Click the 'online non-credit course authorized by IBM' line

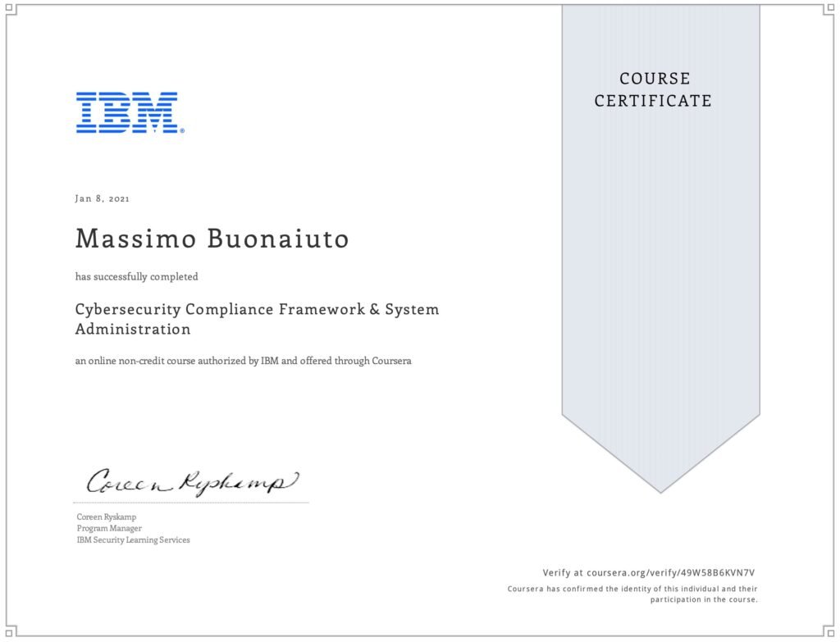coord(243,361)
